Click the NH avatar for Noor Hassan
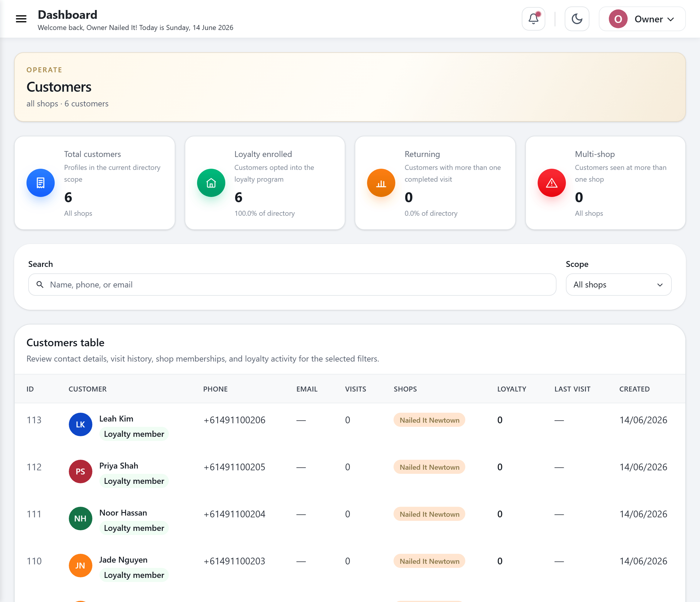 click(80, 518)
